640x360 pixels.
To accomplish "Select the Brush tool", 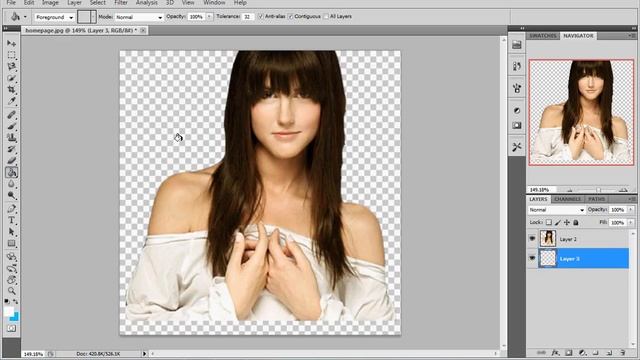I will click(x=11, y=126).
